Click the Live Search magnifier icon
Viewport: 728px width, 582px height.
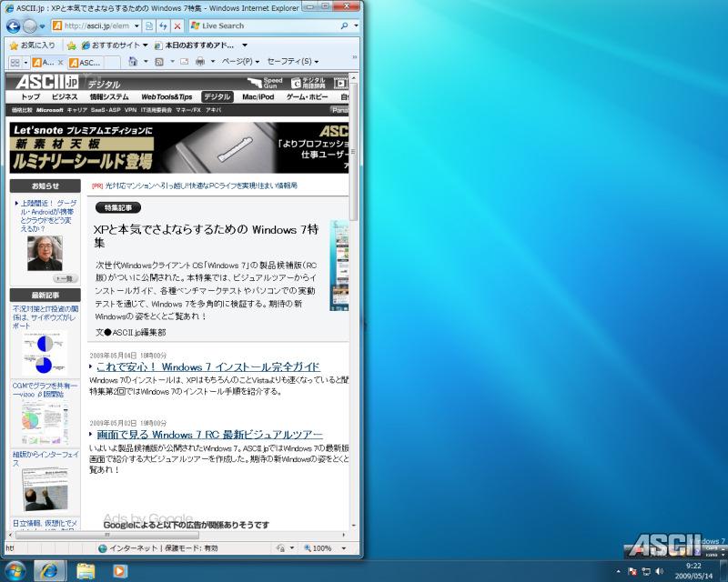click(x=344, y=26)
